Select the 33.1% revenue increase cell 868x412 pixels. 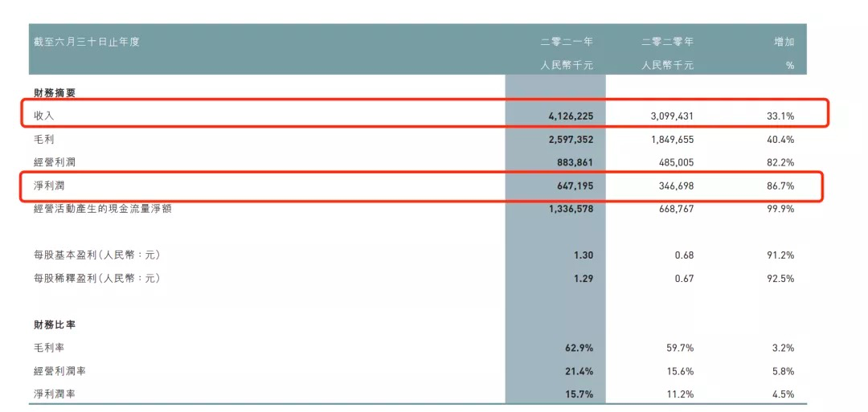coord(780,116)
